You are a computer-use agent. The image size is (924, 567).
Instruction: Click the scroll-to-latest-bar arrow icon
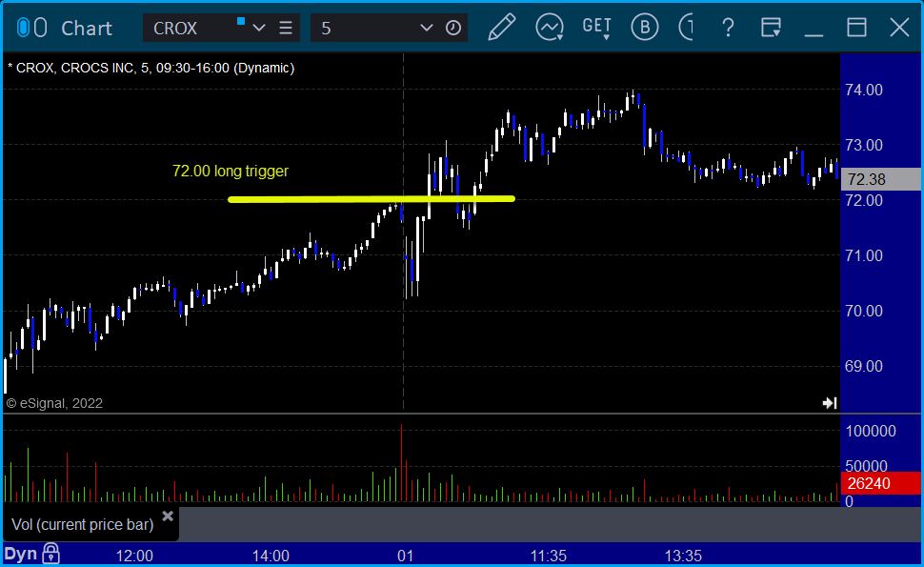[830, 403]
